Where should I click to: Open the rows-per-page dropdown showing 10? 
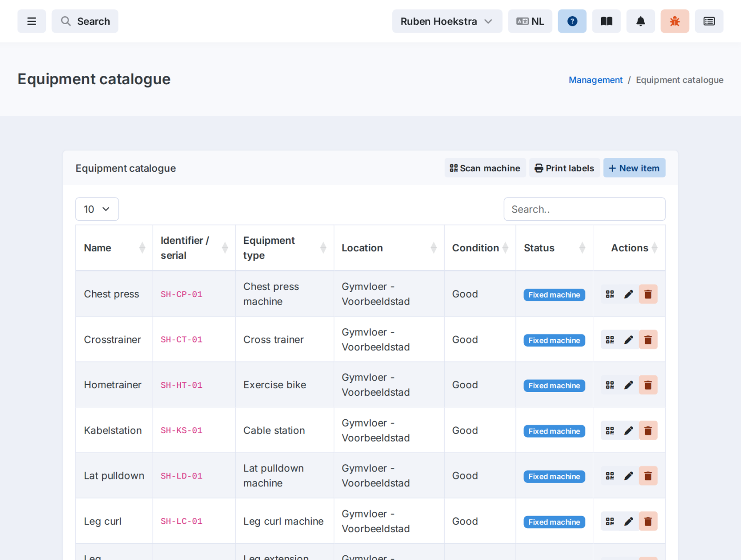coord(97,209)
